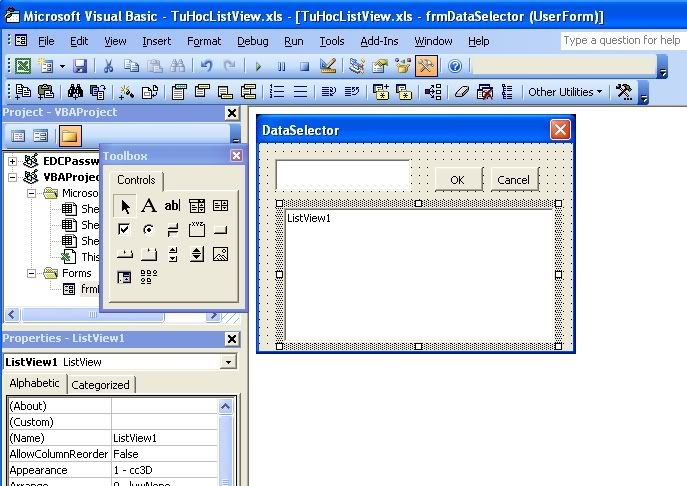Click the text box on DataSelector form

[x=342, y=175]
